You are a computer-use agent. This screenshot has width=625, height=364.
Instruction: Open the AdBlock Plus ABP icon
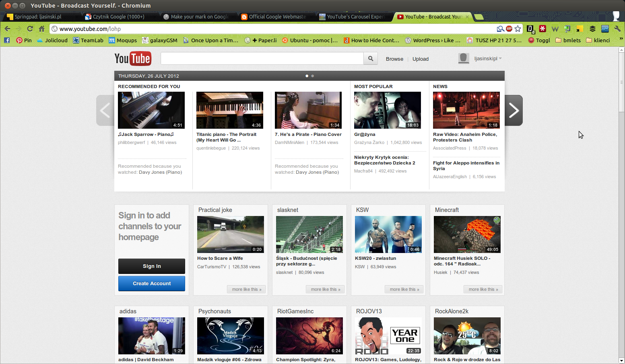pyautogui.click(x=509, y=29)
